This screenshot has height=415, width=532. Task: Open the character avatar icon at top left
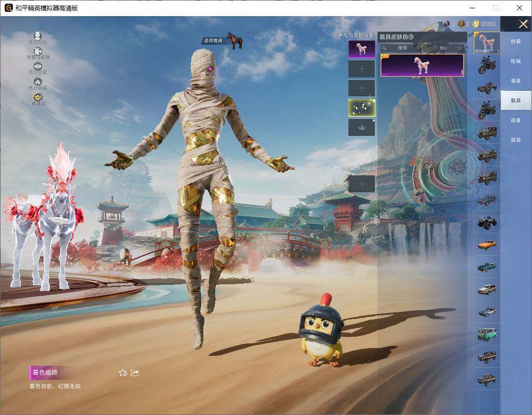(38, 36)
